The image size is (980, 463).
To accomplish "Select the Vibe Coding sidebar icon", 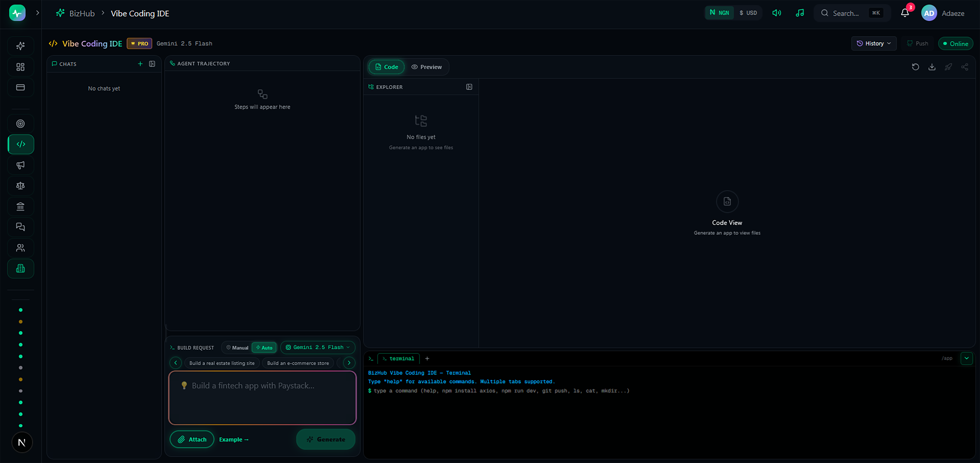I will pos(21,144).
